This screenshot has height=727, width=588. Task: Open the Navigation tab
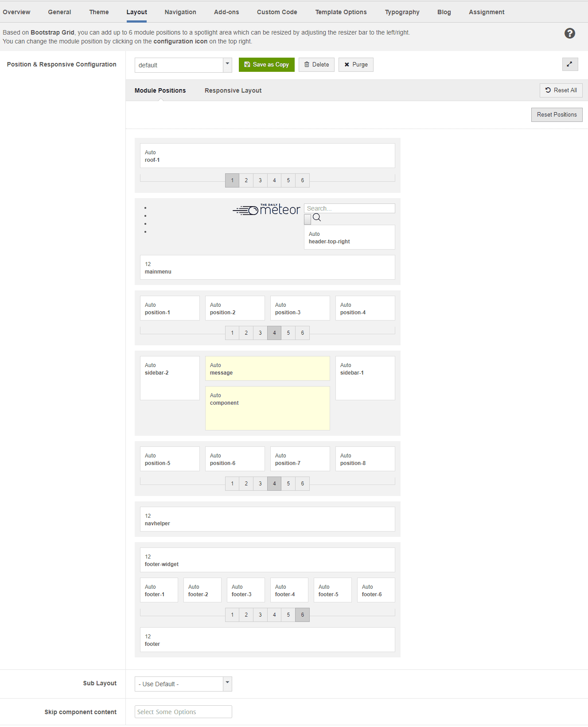pyautogui.click(x=180, y=12)
